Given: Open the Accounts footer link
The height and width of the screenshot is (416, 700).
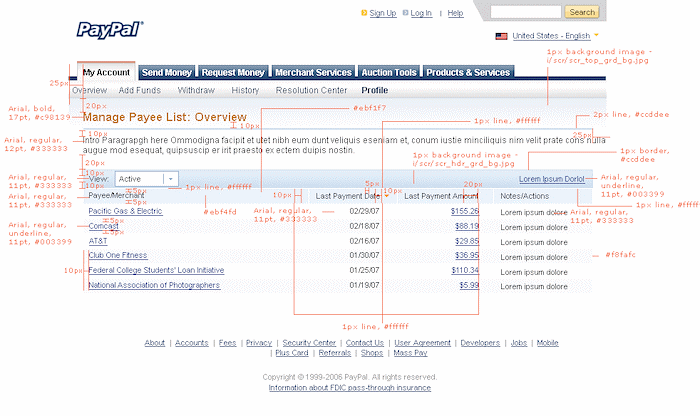Looking at the screenshot, I should pos(192,343).
